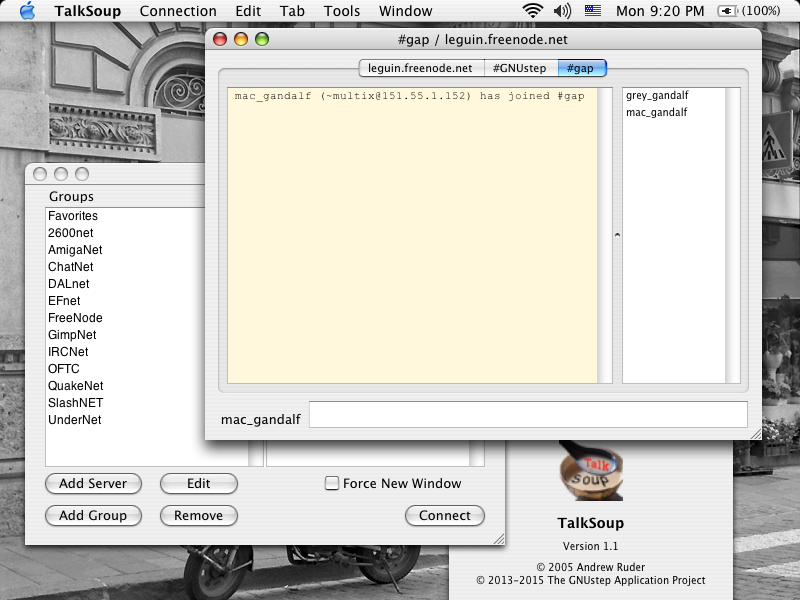Click the server list window resize grip
Screen dimensions: 800x600
(x=499, y=539)
